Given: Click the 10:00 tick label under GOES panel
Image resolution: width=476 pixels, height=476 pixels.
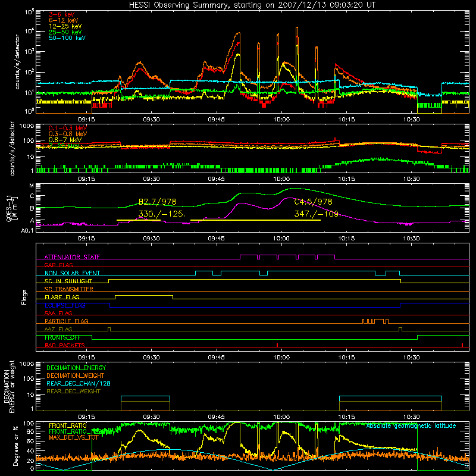Looking at the screenshot, I should coord(281,239).
